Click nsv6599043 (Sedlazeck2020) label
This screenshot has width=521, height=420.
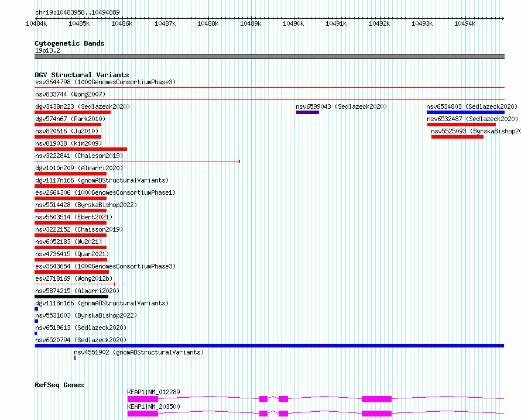[341, 106]
